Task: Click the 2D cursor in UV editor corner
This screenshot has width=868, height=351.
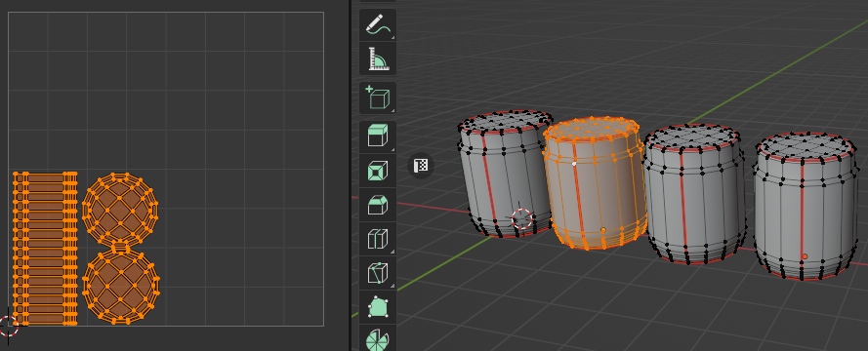Action: pyautogui.click(x=9, y=326)
